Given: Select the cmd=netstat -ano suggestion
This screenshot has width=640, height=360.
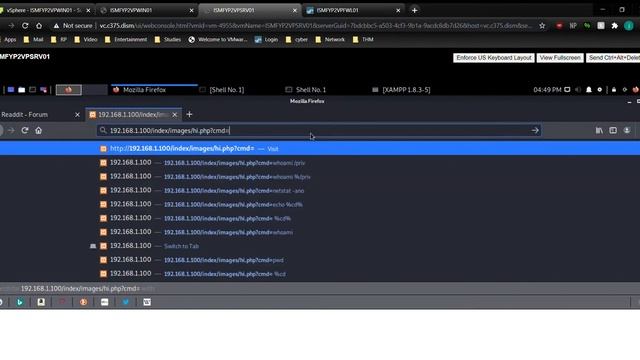Looking at the screenshot, I should 320,191.
